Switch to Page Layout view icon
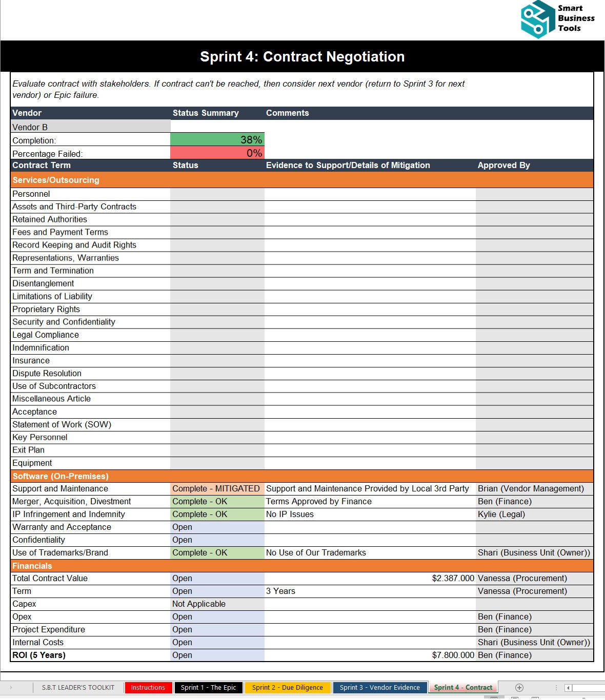This screenshot has width=605, height=700. pyautogui.click(x=514, y=698)
